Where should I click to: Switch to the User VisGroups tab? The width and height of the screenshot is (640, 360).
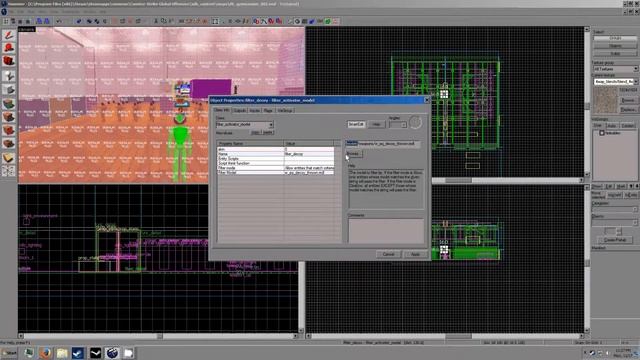tap(597, 126)
